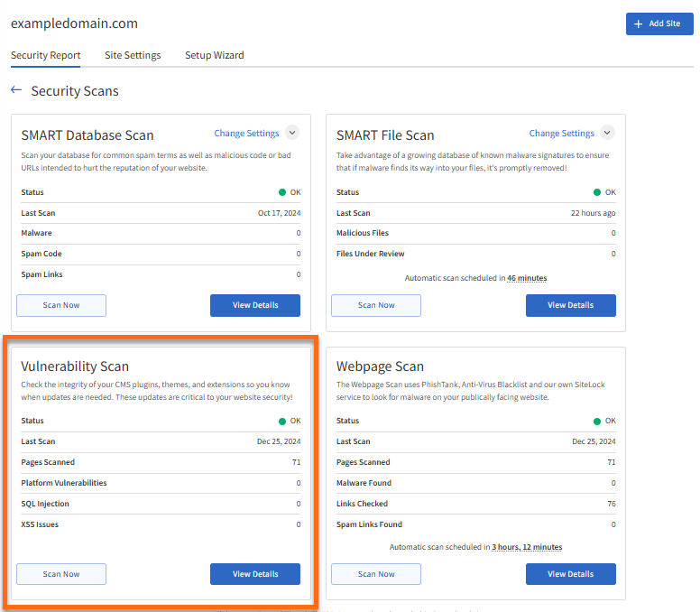Image resolution: width=700 pixels, height=612 pixels.
Task: Open Change Settings for SMART File Scan
Action: click(561, 134)
